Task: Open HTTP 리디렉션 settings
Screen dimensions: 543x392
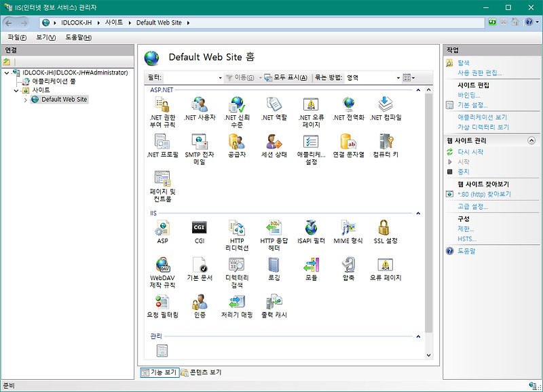Action: (237, 231)
